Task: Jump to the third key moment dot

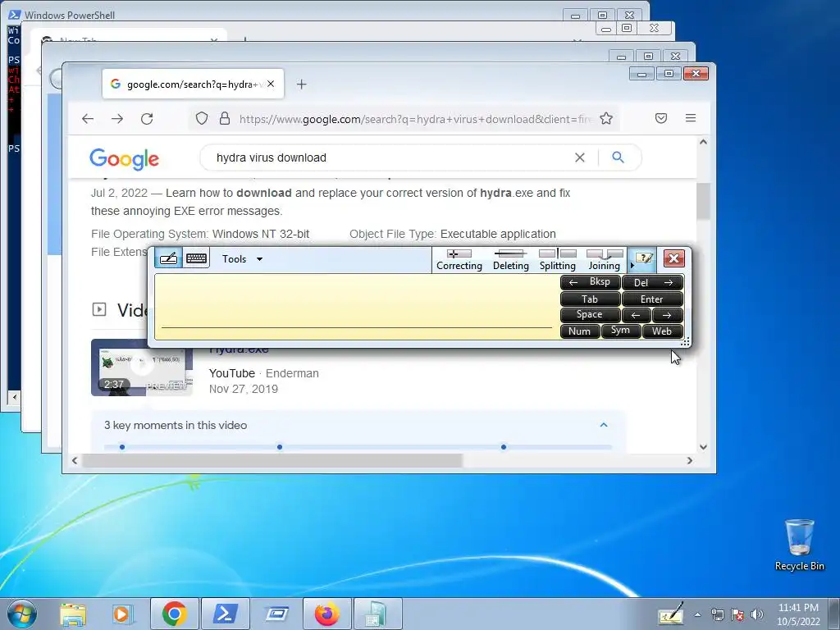Action: pyautogui.click(x=504, y=447)
